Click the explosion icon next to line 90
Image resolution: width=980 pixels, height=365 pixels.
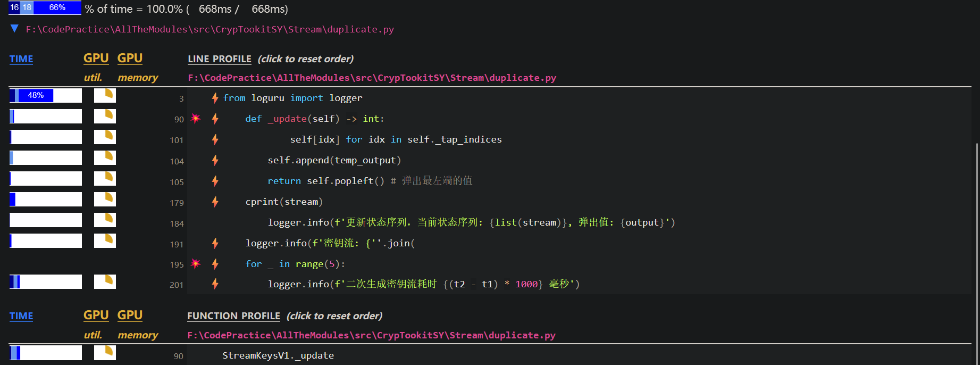tap(196, 119)
